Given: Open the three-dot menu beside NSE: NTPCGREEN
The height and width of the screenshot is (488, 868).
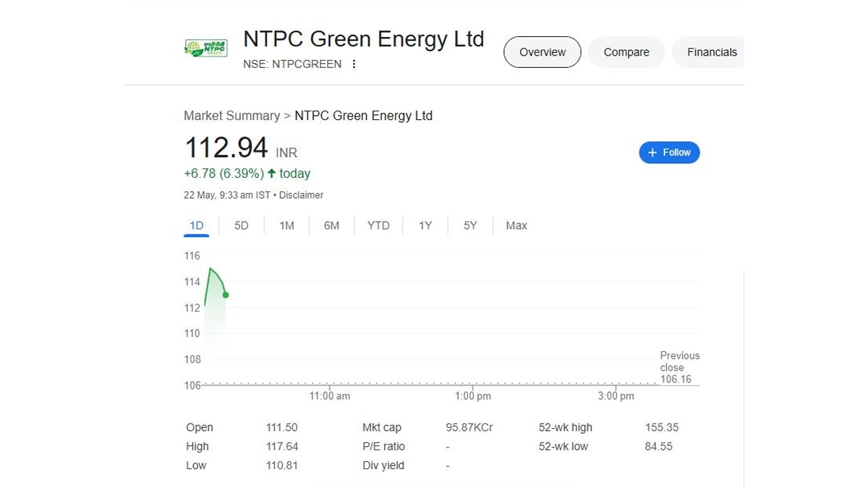Looking at the screenshot, I should pyautogui.click(x=354, y=64).
